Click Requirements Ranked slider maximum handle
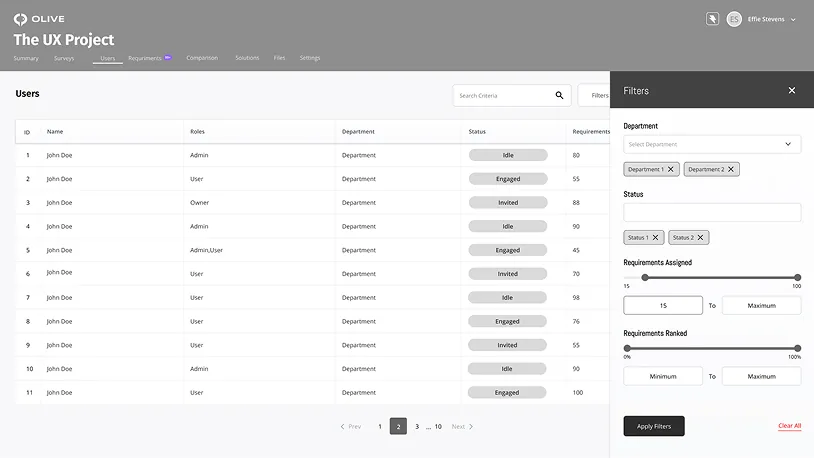The height and width of the screenshot is (458, 814). (x=797, y=348)
